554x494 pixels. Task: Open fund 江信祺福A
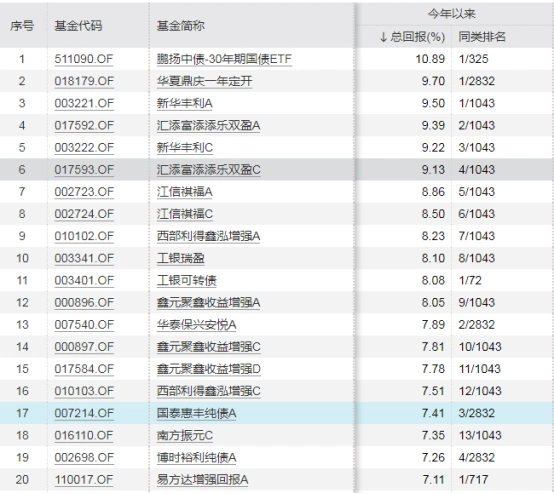pos(185,192)
